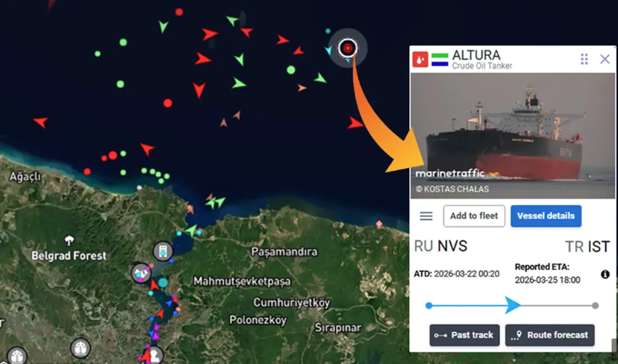Click the Sierra Leone flag icon
This screenshot has height=364, width=618.
click(x=440, y=60)
